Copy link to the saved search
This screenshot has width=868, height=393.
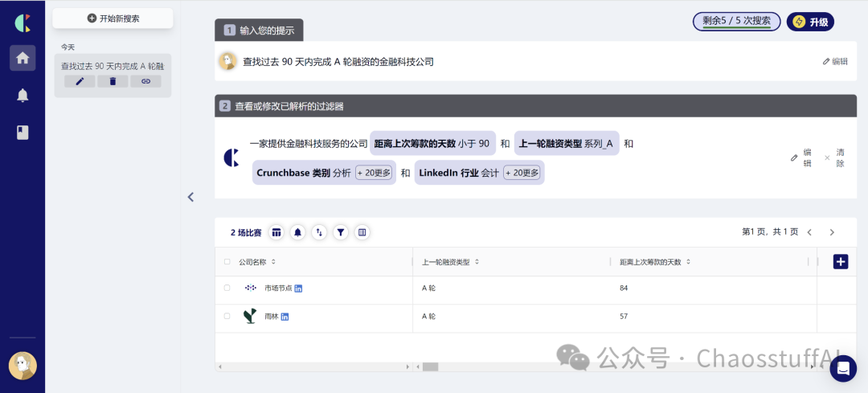145,81
